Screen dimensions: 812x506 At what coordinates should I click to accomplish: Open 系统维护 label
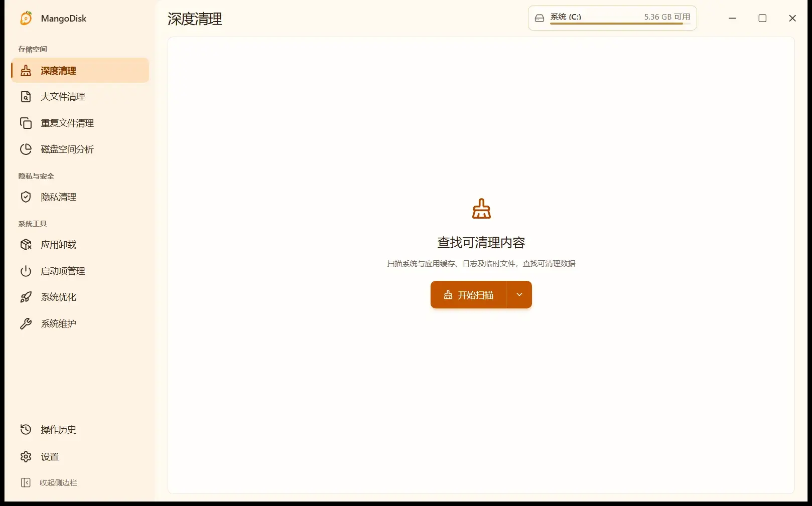58,323
